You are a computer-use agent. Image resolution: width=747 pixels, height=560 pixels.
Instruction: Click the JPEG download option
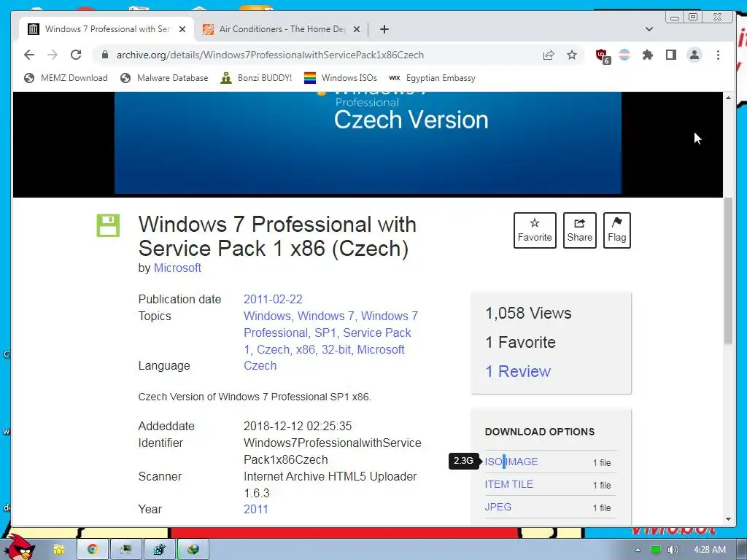point(498,507)
